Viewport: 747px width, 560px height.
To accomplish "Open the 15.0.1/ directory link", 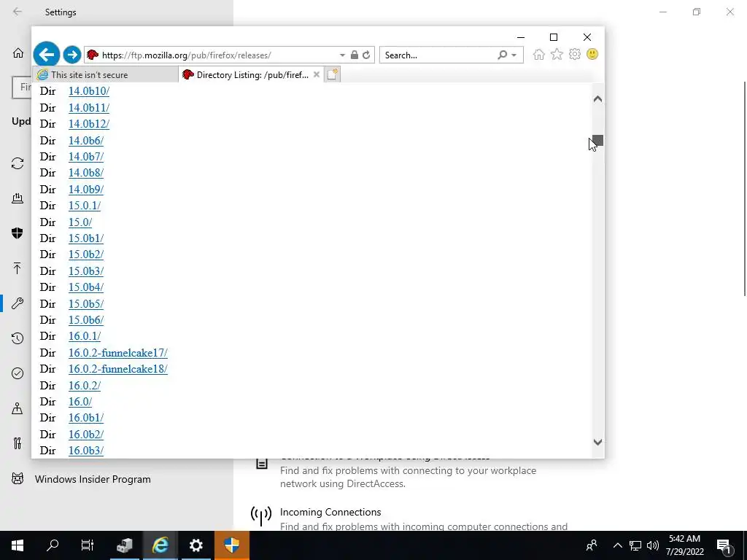I will (85, 206).
